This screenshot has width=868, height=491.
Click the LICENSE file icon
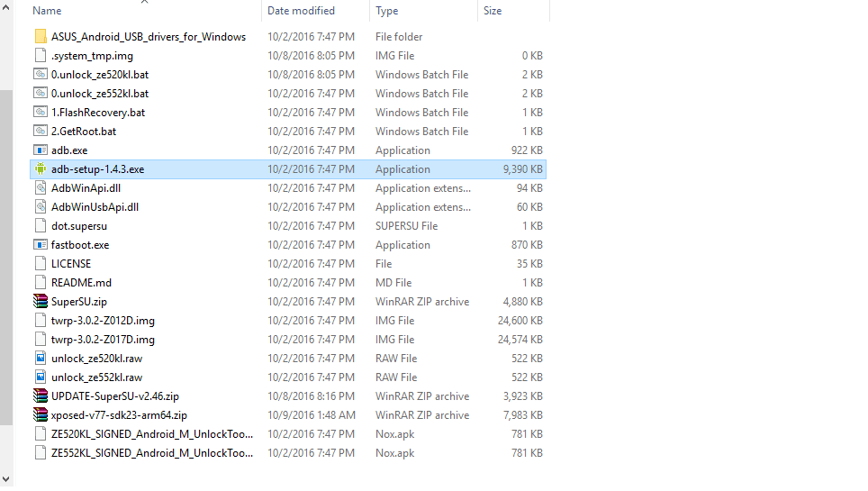[41, 263]
